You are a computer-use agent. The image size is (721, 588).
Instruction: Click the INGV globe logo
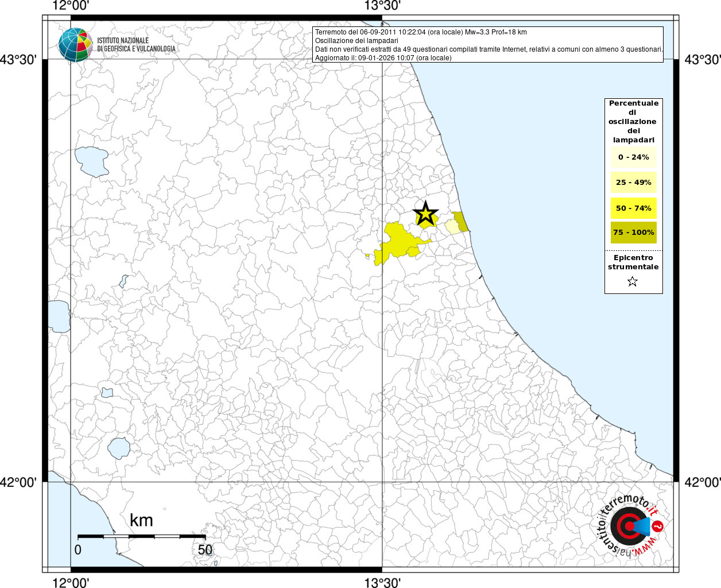coord(75,45)
